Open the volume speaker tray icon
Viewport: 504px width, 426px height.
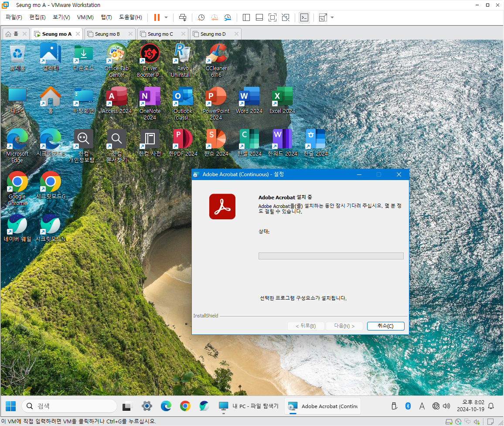446,406
